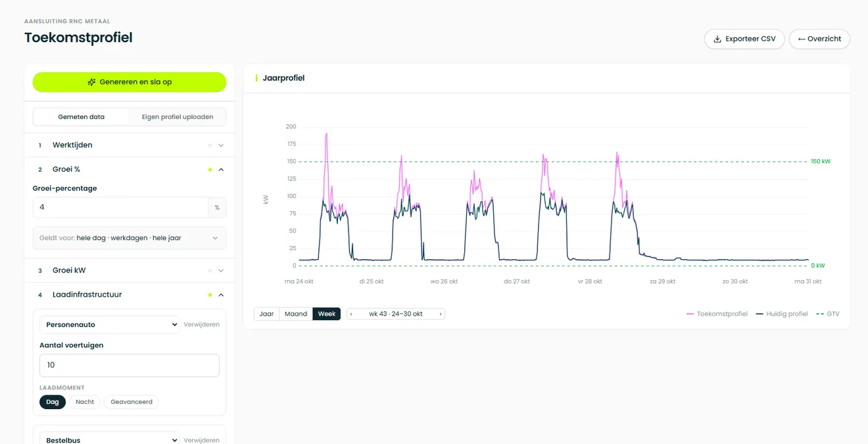Click the status dot beside Werktijden
Image resolution: width=868 pixels, height=444 pixels.
210,145
